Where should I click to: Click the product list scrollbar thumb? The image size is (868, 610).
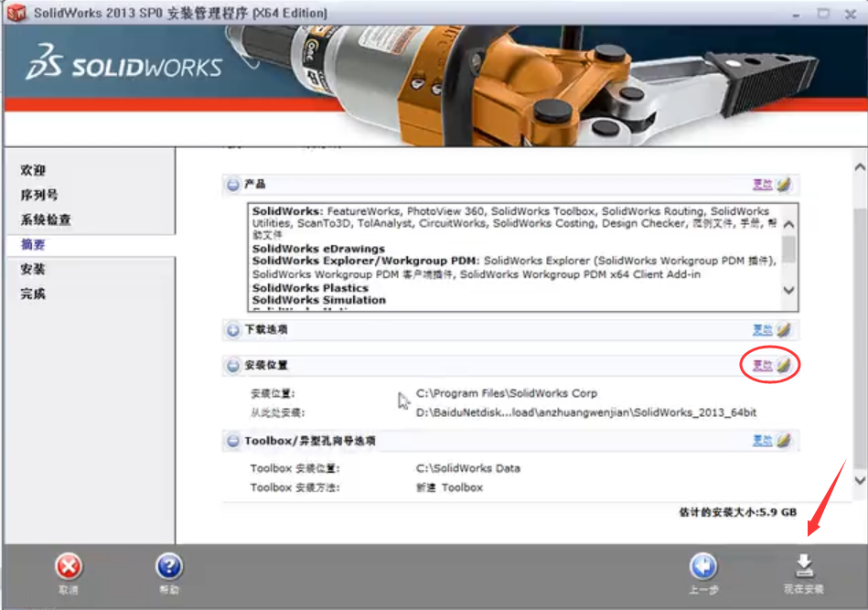(789, 249)
